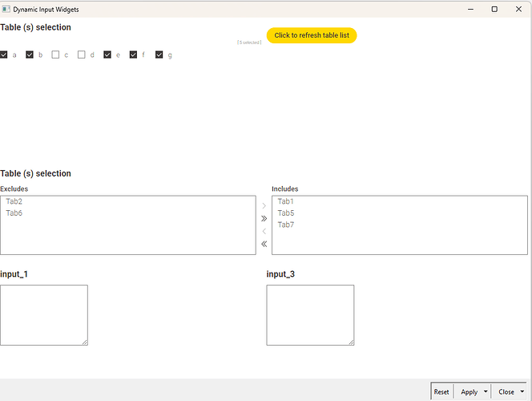This screenshot has height=401, width=532.
Task: Choose Tab6 from the Excludes list
Action: 14,213
